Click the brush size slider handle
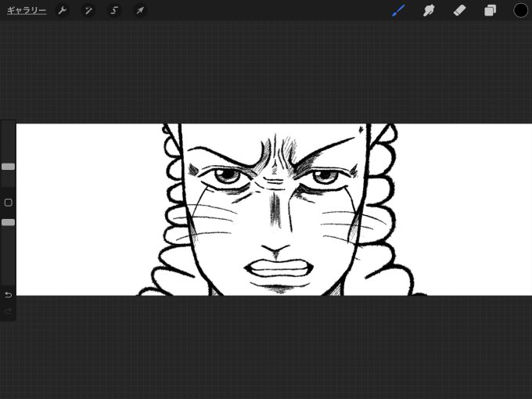Image resolution: width=532 pixels, height=399 pixels. (8, 166)
